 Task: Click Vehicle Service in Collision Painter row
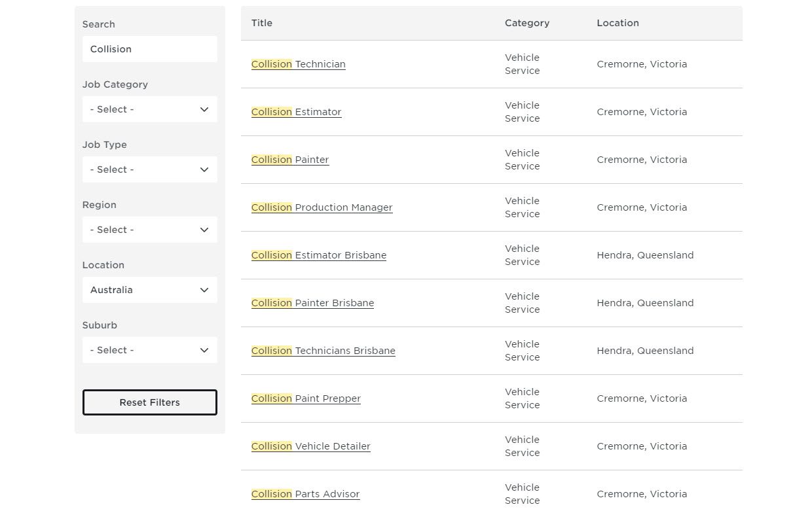point(522,160)
